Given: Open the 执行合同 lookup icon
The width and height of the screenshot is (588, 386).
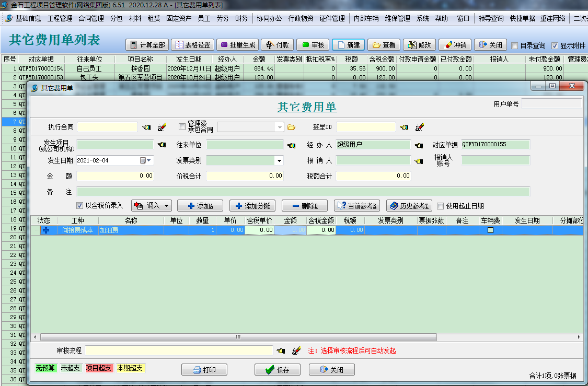Looking at the screenshot, I should pos(146,127).
